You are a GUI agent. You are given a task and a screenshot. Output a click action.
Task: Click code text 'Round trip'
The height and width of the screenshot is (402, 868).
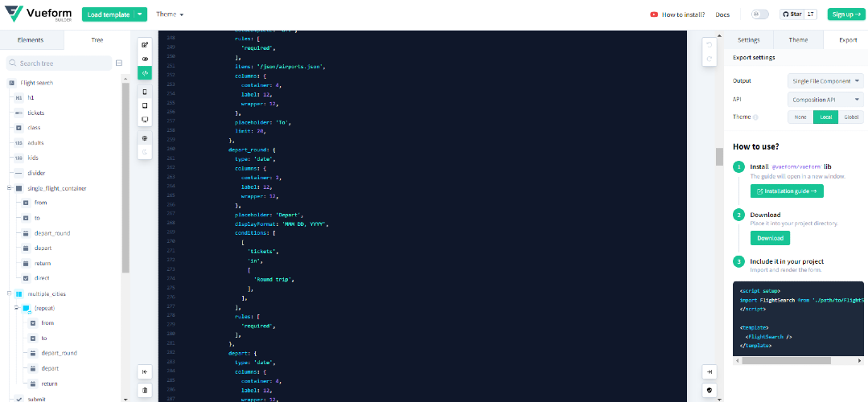(x=274, y=279)
